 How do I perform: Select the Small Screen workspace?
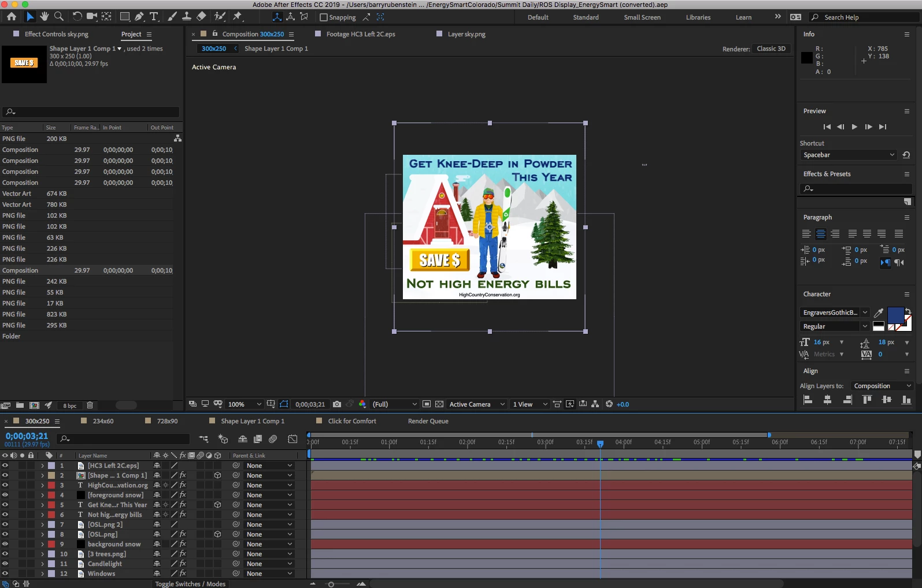pyautogui.click(x=642, y=17)
